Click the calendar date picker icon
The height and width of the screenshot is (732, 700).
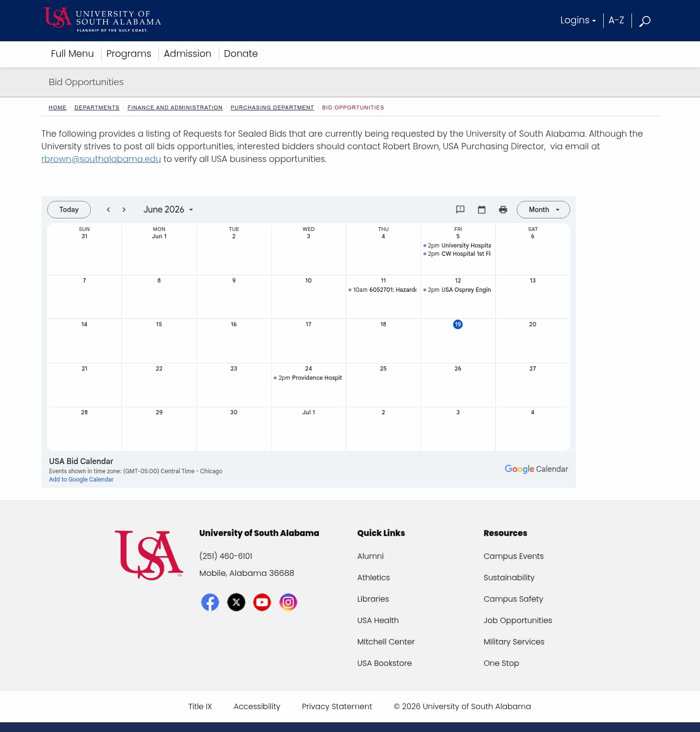(x=482, y=210)
